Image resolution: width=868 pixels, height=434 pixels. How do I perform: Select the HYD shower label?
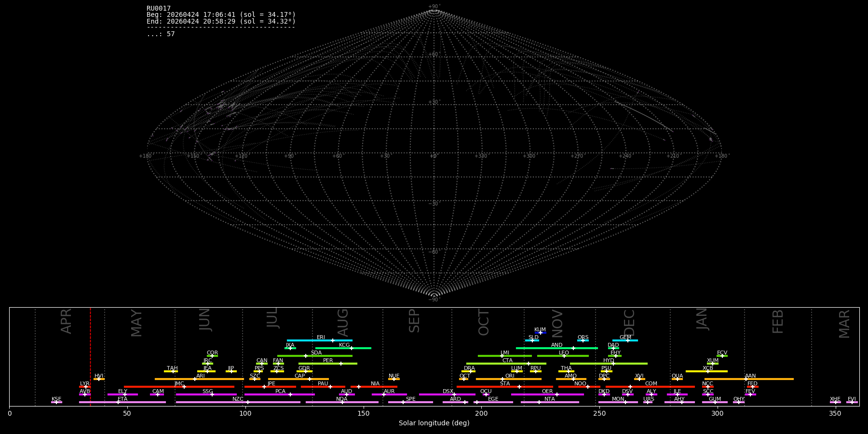609,360
